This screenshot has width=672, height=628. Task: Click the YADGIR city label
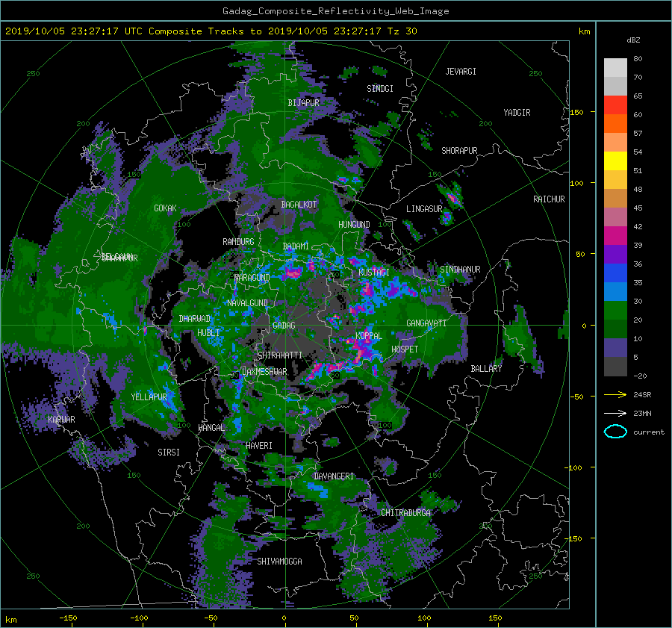517,113
